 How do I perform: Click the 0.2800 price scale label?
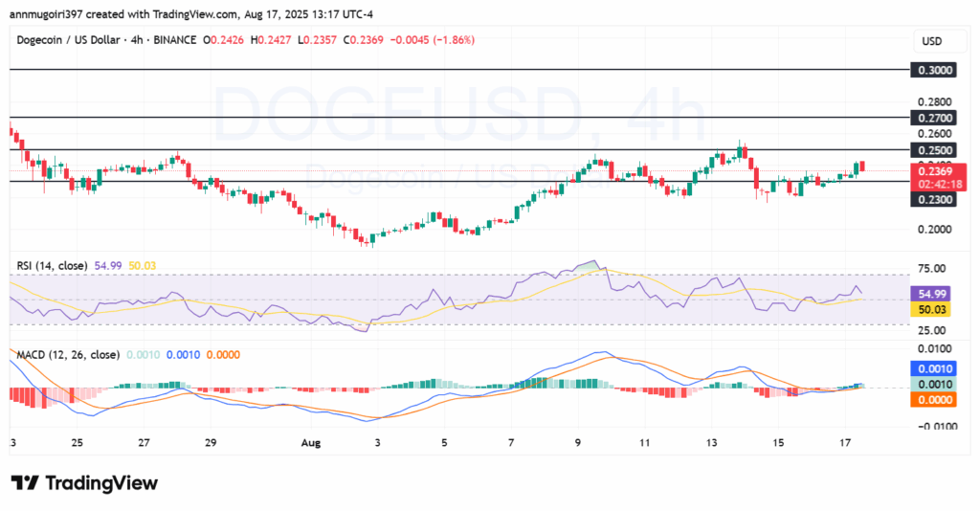tap(934, 101)
